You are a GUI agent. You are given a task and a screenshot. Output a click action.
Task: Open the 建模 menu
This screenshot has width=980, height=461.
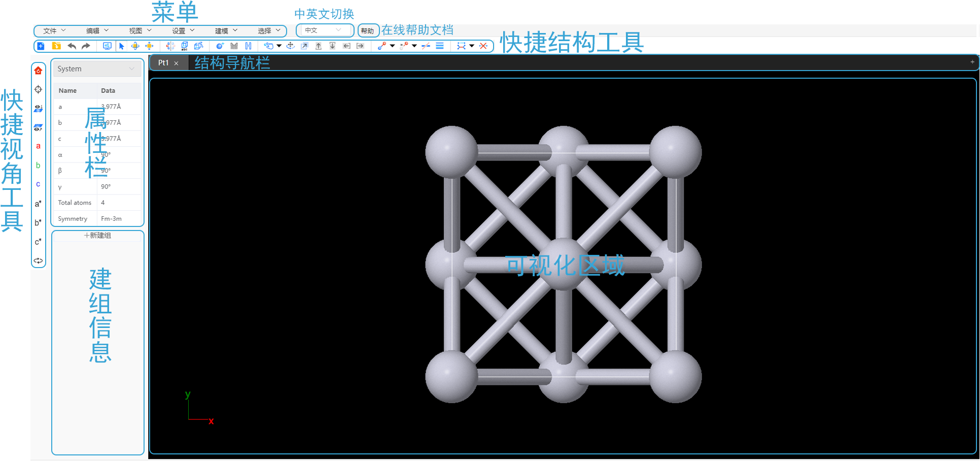pyautogui.click(x=226, y=31)
